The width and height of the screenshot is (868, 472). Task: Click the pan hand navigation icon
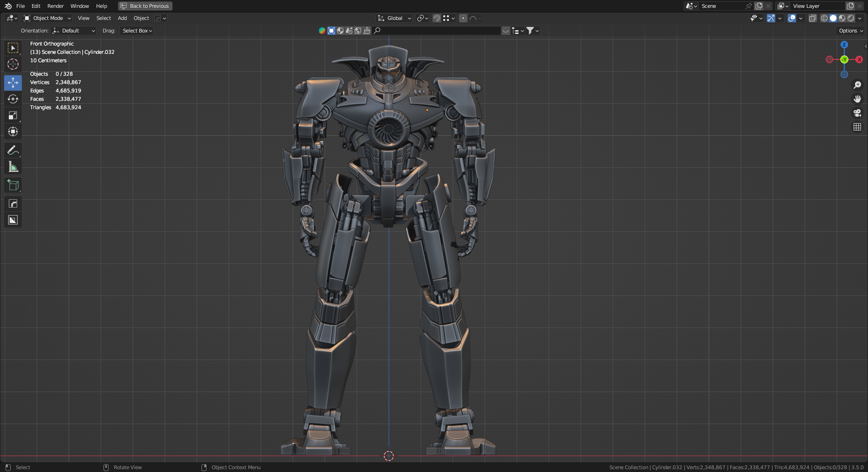click(857, 99)
